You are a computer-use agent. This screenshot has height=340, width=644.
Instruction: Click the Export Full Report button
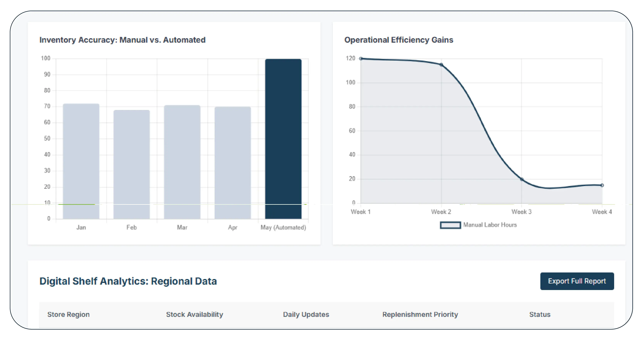[577, 281]
